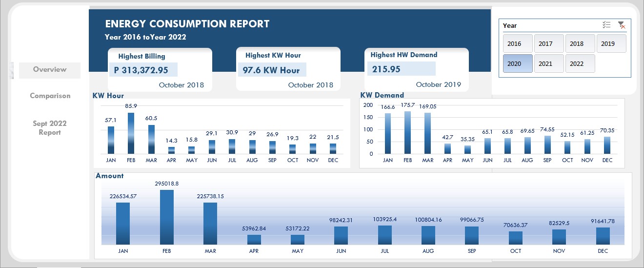Click the Highest Billing amount card
This screenshot has height=268, width=644.
coord(143,70)
